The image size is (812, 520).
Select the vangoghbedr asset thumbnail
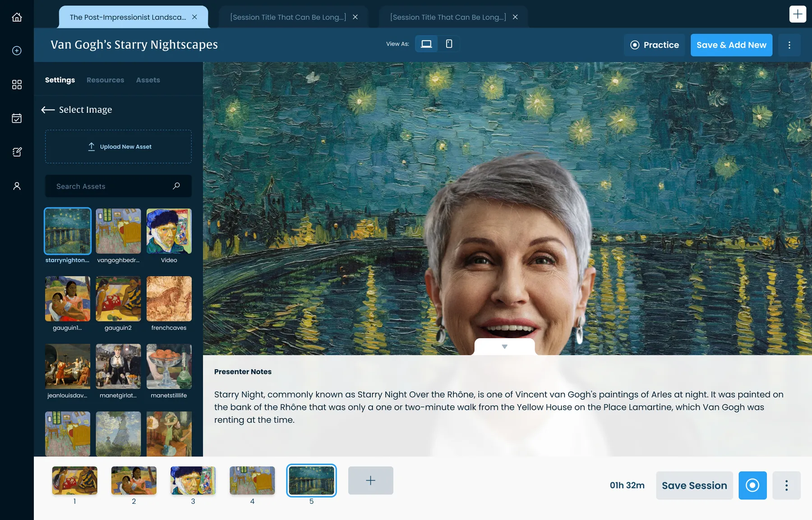(118, 231)
